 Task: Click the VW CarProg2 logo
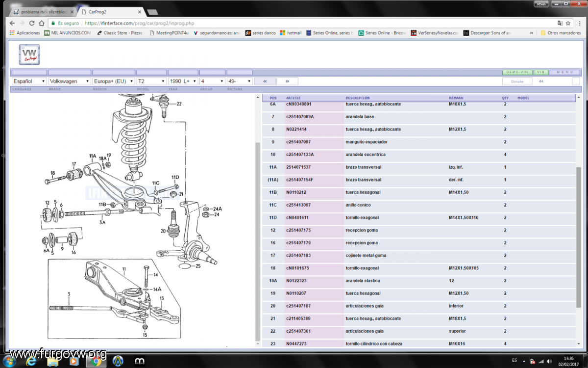[x=29, y=54]
